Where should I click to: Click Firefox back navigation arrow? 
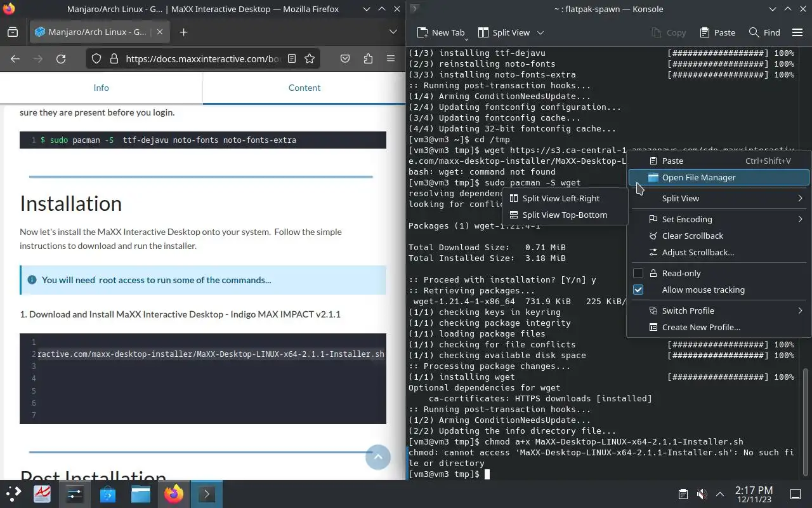(15, 58)
